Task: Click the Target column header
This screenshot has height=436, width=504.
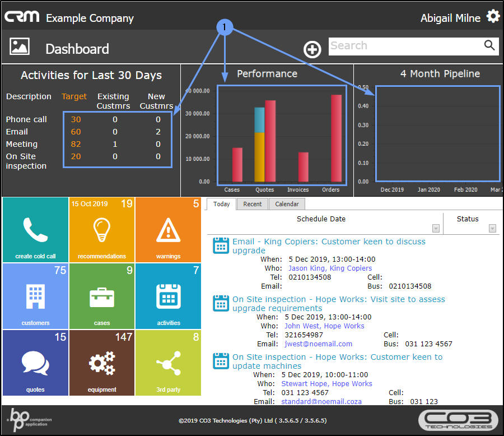Action: [74, 96]
